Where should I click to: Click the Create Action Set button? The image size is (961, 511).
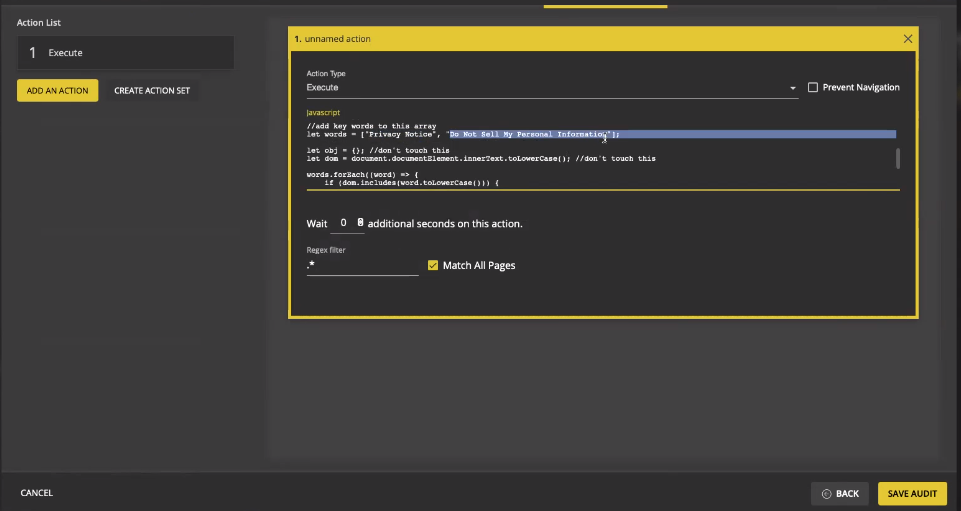point(152,91)
